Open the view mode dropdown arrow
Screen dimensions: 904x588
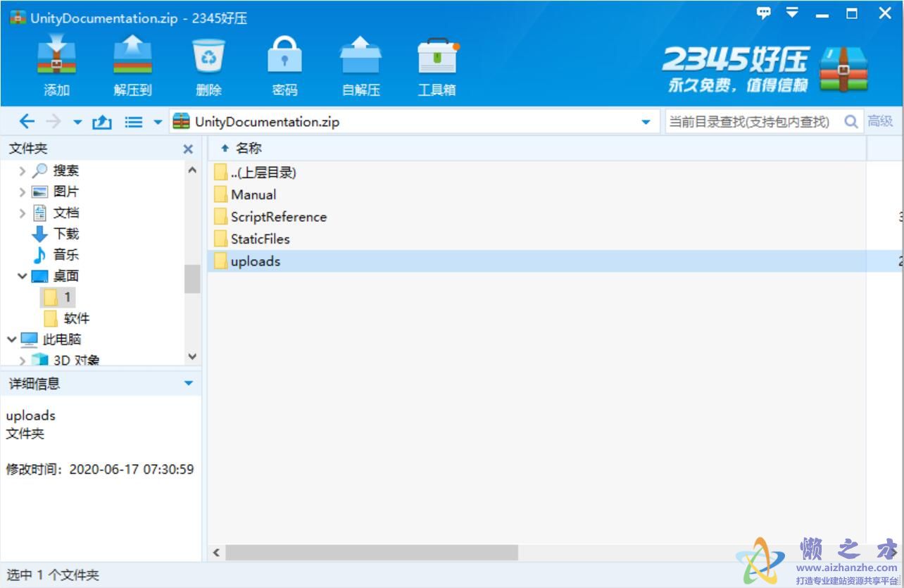coord(158,123)
